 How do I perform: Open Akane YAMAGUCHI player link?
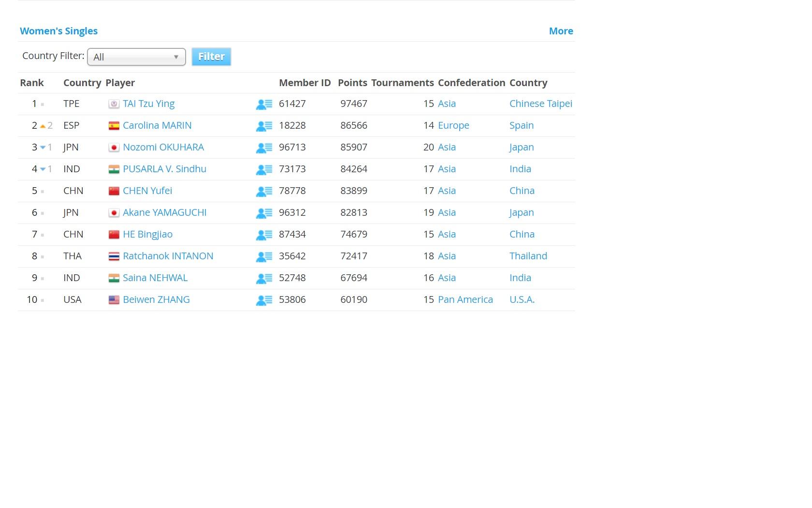(x=164, y=212)
